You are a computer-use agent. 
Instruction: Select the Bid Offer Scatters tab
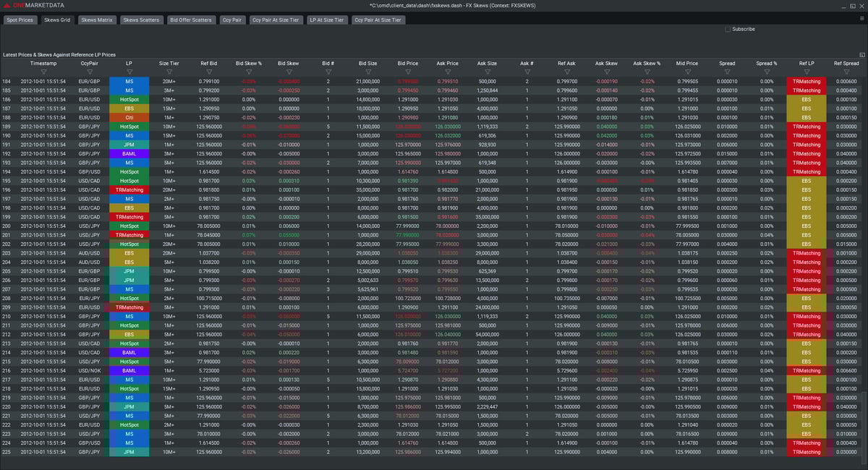click(x=191, y=20)
